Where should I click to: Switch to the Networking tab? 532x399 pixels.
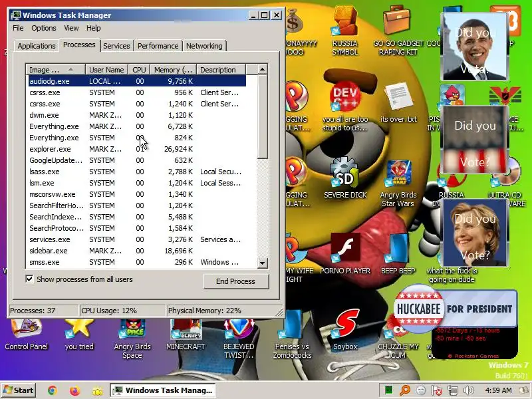(x=204, y=46)
